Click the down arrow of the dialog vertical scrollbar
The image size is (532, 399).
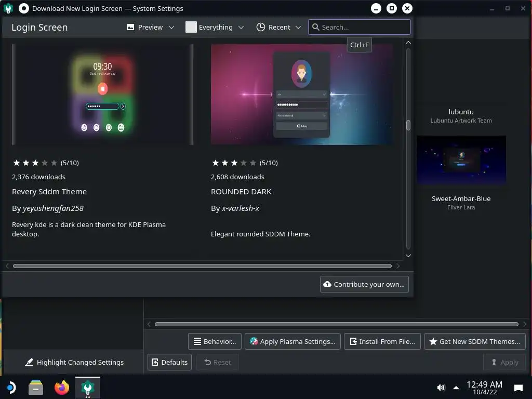tap(408, 256)
